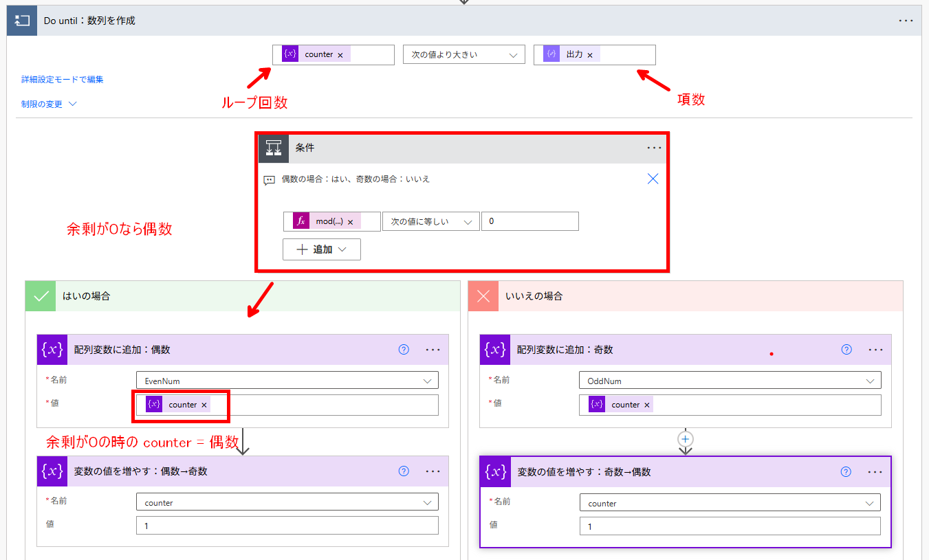Click the はいの場合 branch header text

[x=87, y=296]
